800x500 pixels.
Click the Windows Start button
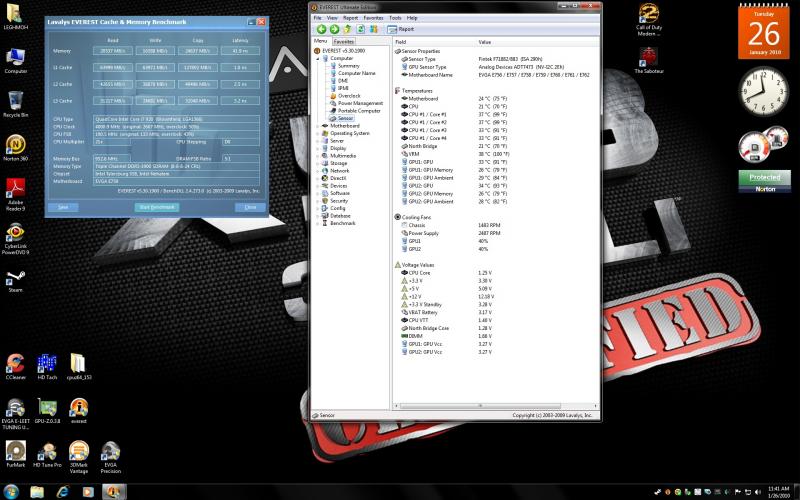click(11, 491)
